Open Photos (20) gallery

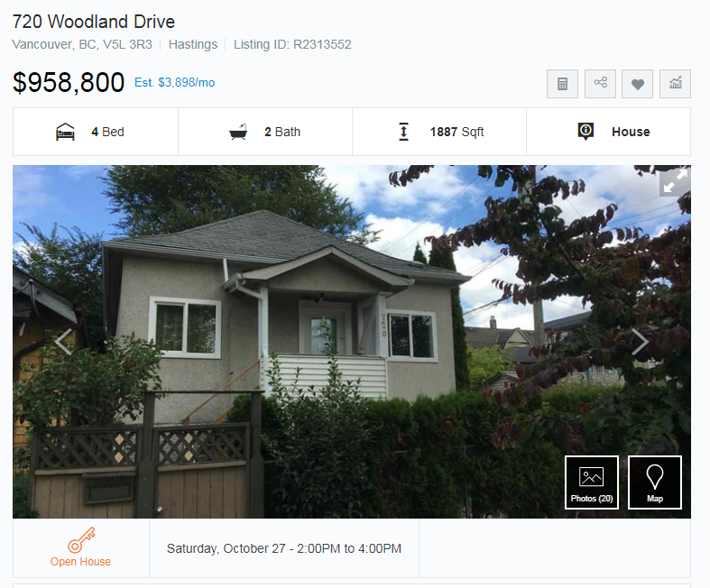pos(591,482)
